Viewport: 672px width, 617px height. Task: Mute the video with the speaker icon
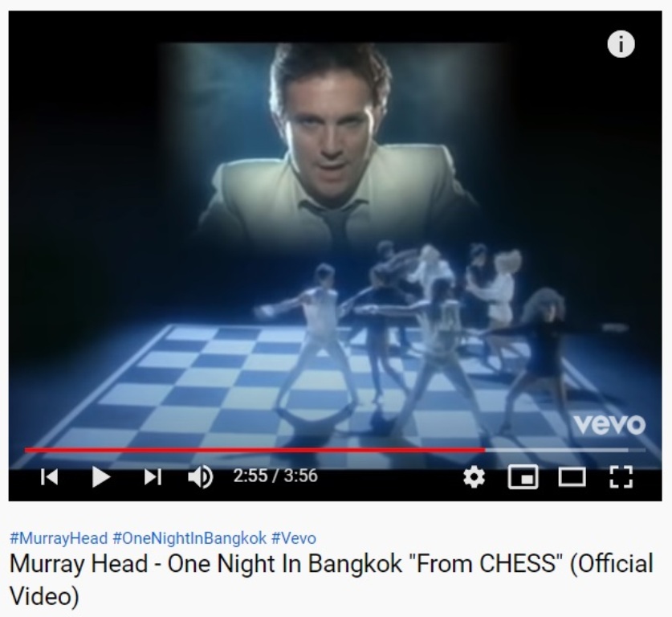(x=200, y=476)
